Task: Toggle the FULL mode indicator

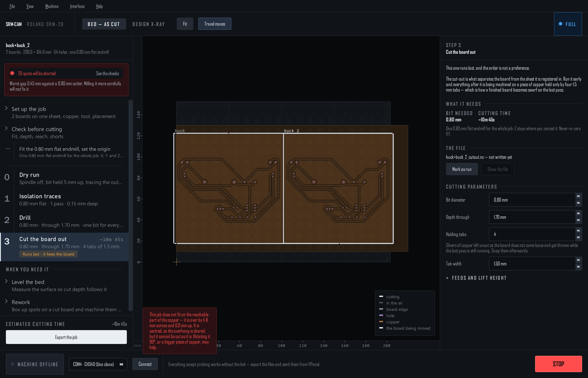Action: [x=568, y=24]
